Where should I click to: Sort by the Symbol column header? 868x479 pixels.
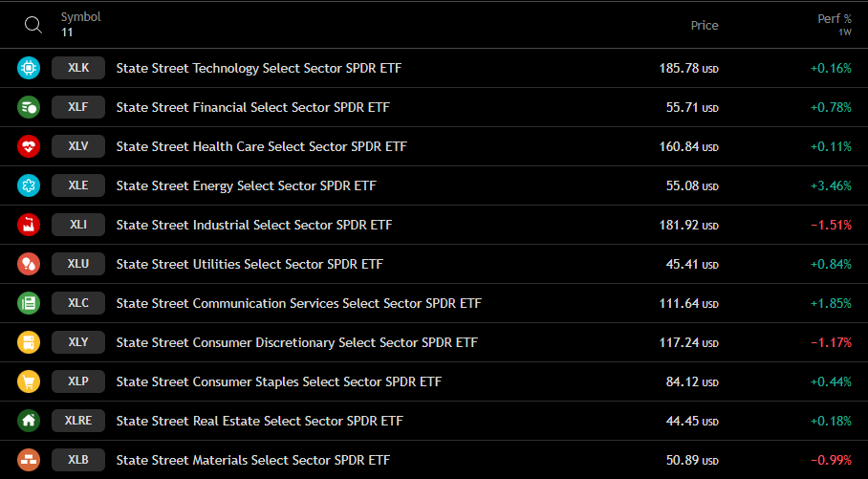pos(81,24)
